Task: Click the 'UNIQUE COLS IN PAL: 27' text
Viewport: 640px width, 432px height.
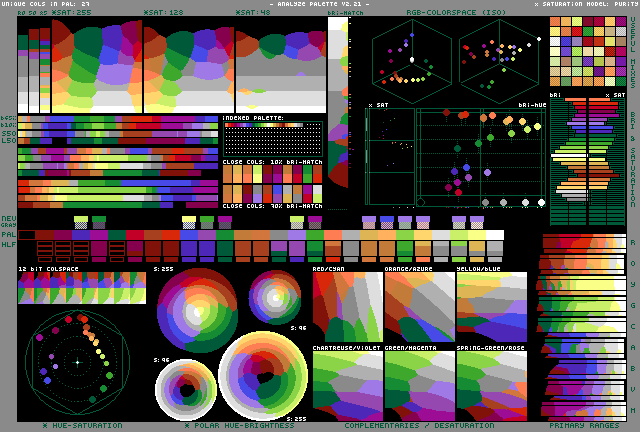Action: (x=45, y=4)
